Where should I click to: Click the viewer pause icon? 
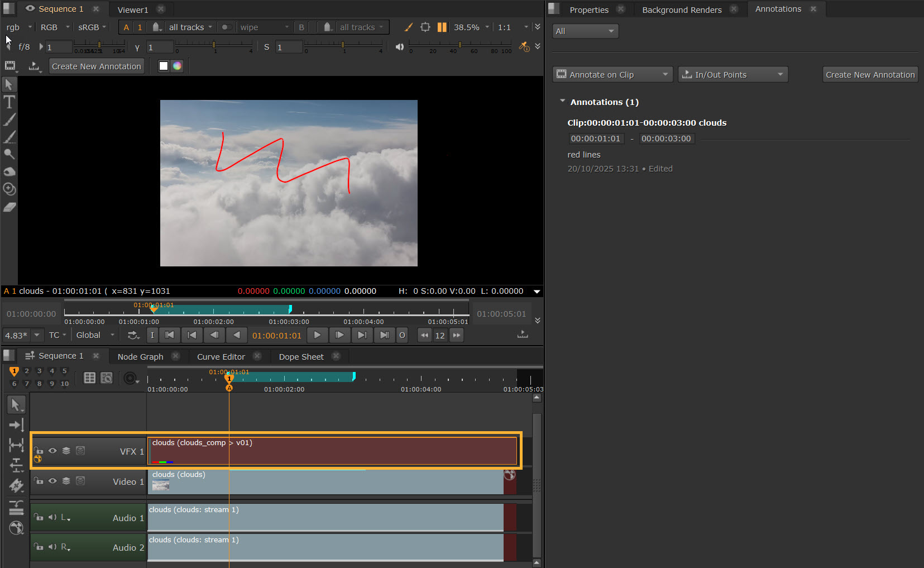442,27
